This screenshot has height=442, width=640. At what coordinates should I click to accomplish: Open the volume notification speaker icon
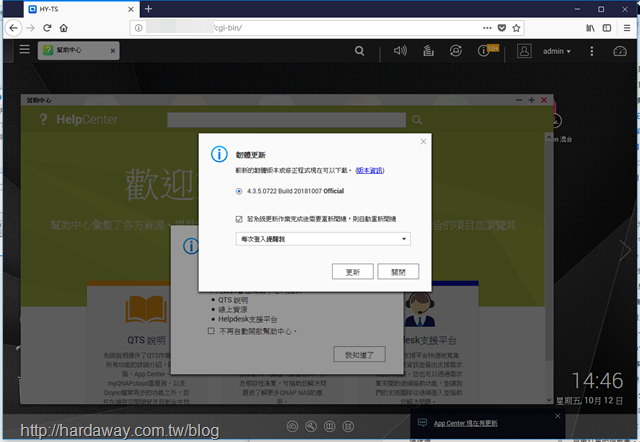400,51
